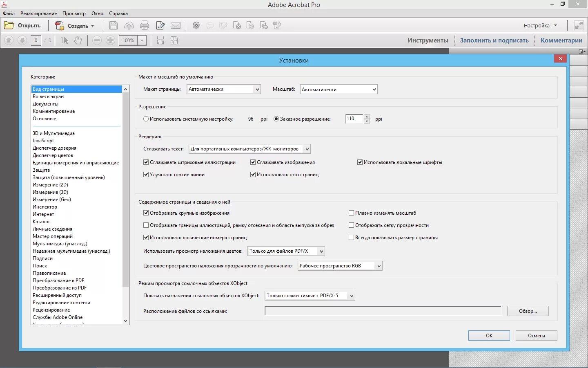Image resolution: width=588 pixels, height=368 pixels.
Task: Increase the custom resolution spinner up arrow
Action: pyautogui.click(x=367, y=117)
